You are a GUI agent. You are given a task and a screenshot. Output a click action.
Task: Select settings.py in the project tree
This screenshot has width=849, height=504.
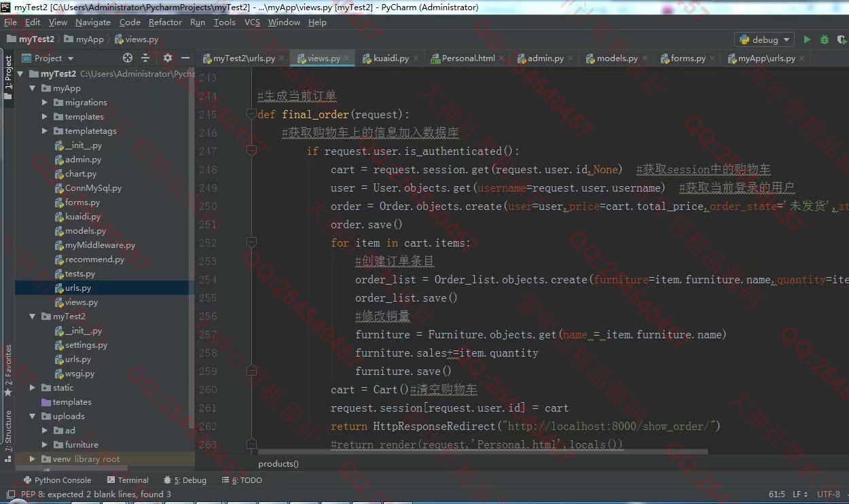pyautogui.click(x=86, y=345)
